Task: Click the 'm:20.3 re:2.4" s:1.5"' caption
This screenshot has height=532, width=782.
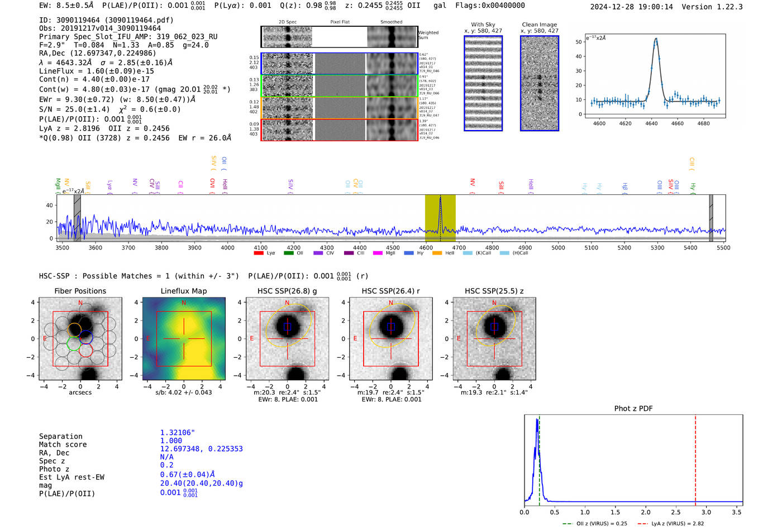Action: [x=287, y=392]
